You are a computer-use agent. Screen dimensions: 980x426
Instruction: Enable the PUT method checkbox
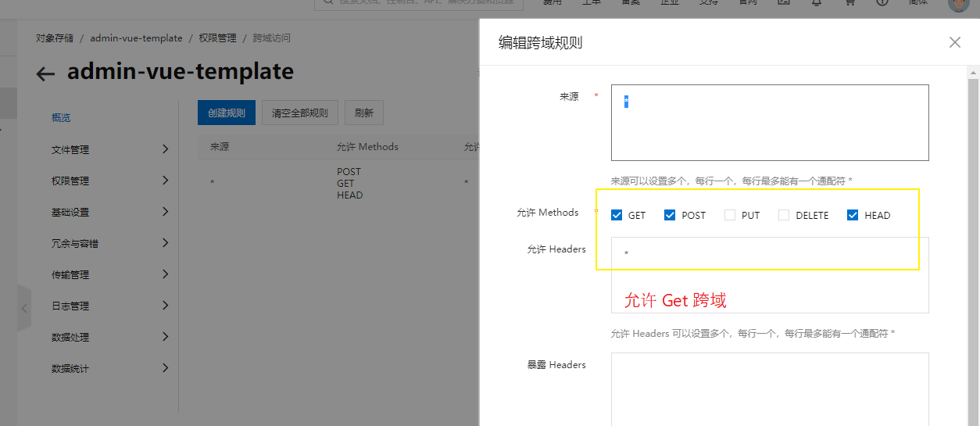[730, 215]
